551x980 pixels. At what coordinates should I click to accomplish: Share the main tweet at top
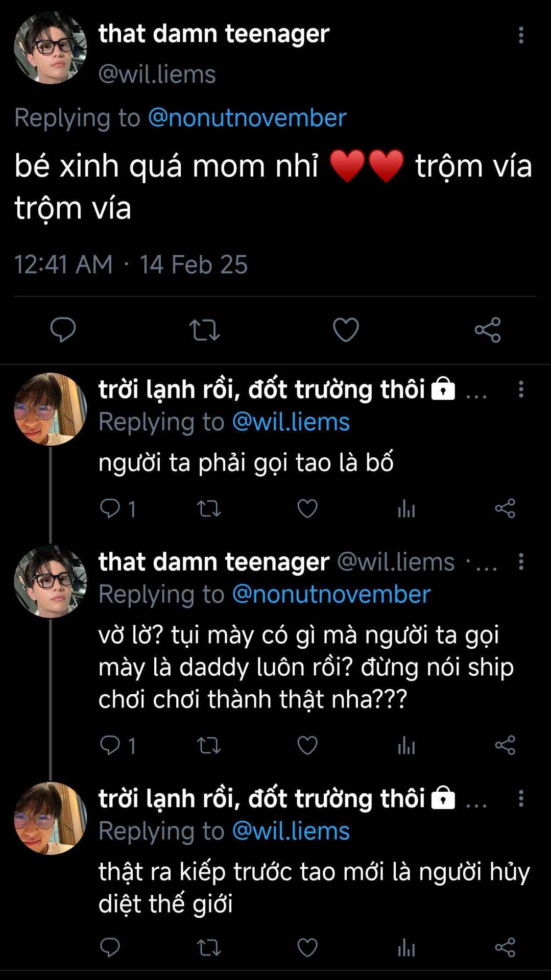(488, 330)
